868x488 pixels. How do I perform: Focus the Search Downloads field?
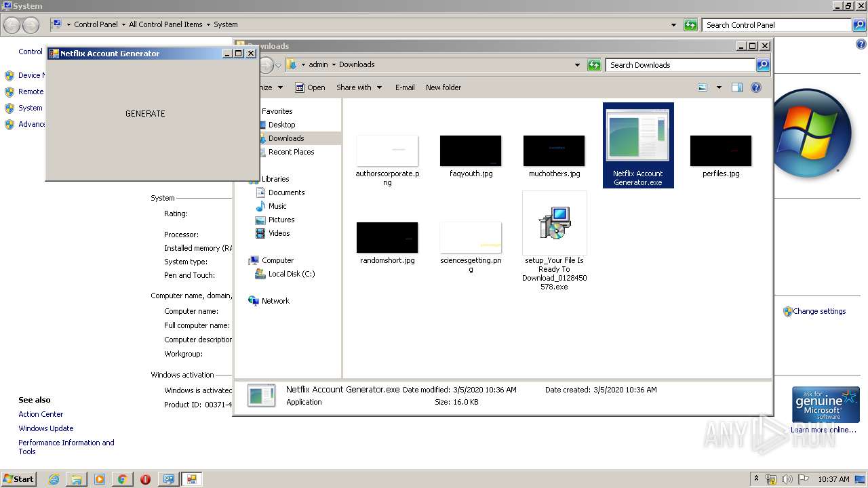tap(680, 65)
